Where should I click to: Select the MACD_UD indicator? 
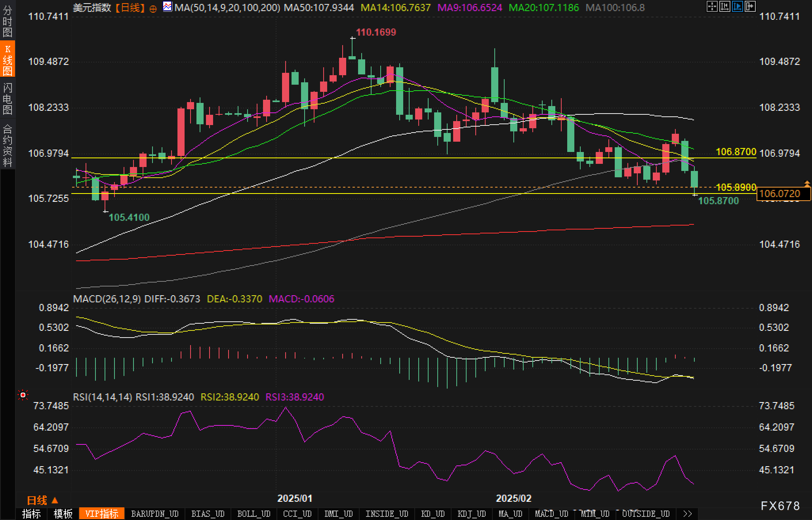551,514
